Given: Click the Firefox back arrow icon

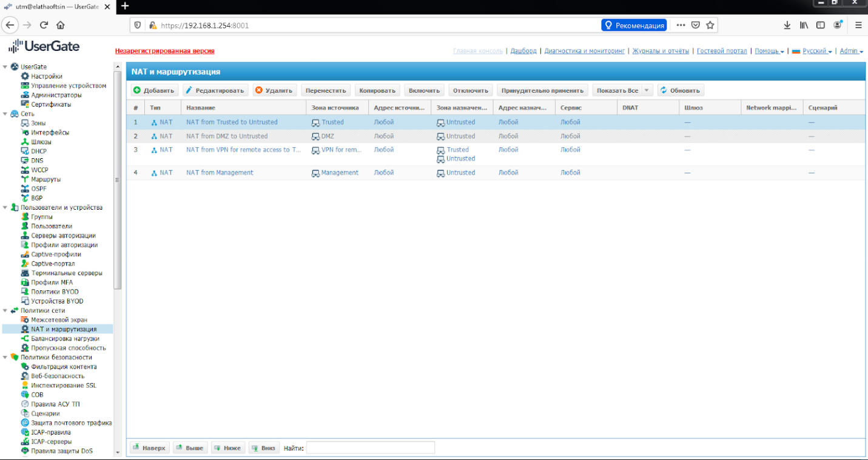Looking at the screenshot, I should click(10, 25).
